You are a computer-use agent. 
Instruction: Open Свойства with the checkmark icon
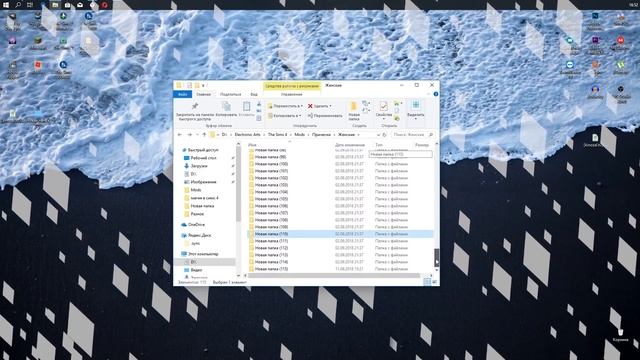click(x=383, y=106)
